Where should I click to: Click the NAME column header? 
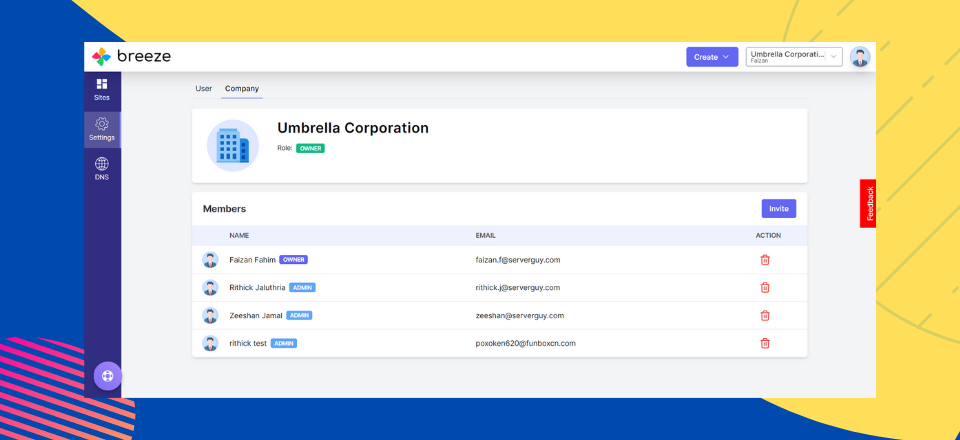point(239,236)
